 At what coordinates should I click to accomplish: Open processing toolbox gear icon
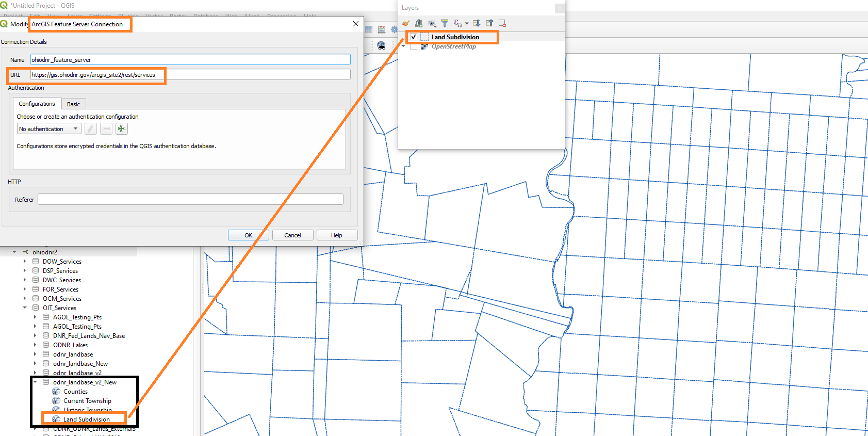click(394, 30)
